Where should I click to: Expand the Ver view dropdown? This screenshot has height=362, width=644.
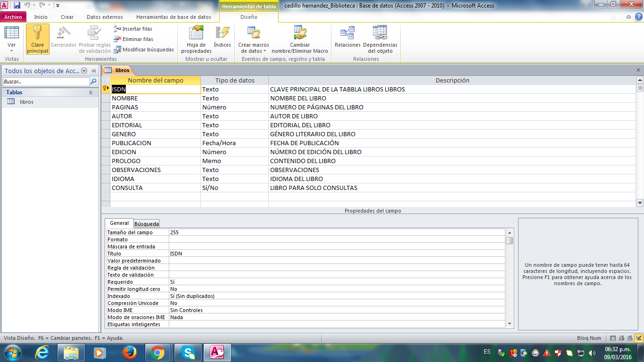[x=12, y=50]
